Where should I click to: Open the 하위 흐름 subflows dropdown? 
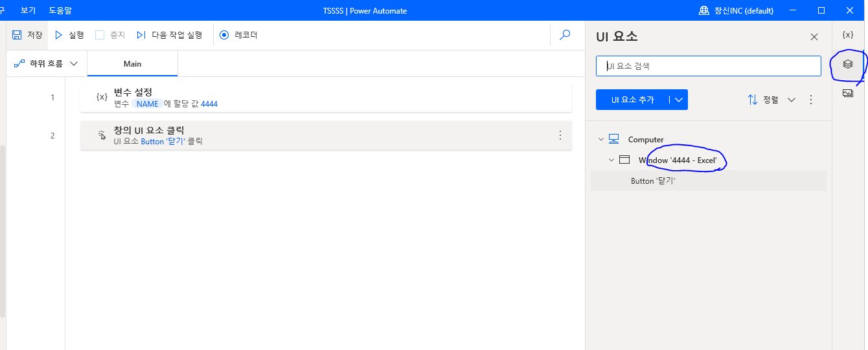46,63
